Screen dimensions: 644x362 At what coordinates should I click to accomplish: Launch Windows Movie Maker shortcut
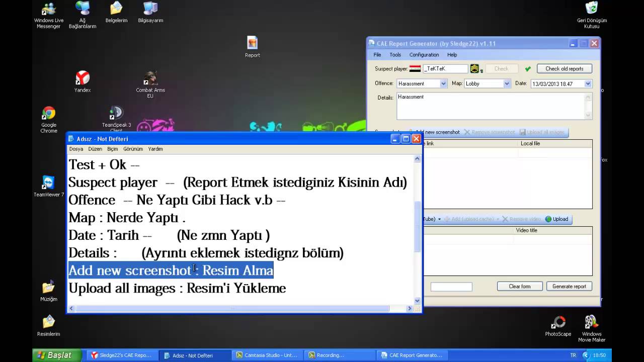pyautogui.click(x=592, y=329)
